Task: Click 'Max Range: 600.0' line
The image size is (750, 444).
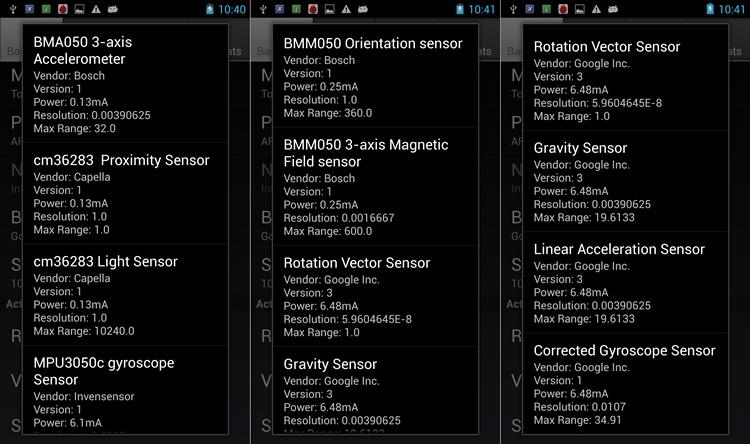Action: click(328, 232)
